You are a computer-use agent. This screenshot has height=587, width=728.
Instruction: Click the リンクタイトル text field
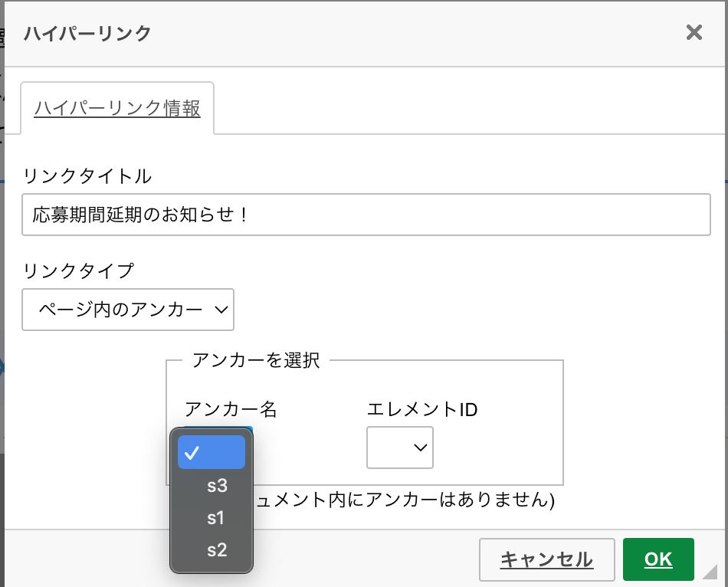click(366, 215)
